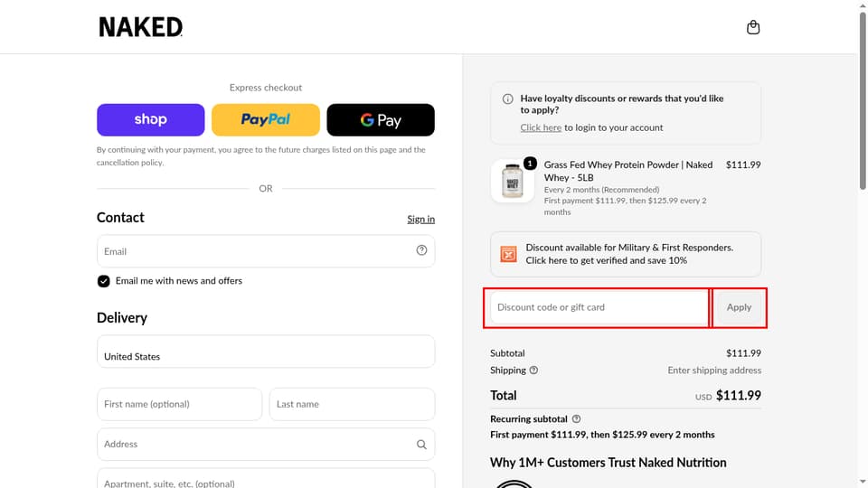868x488 pixels.
Task: Open military and first responders discount banner
Action: coord(626,254)
